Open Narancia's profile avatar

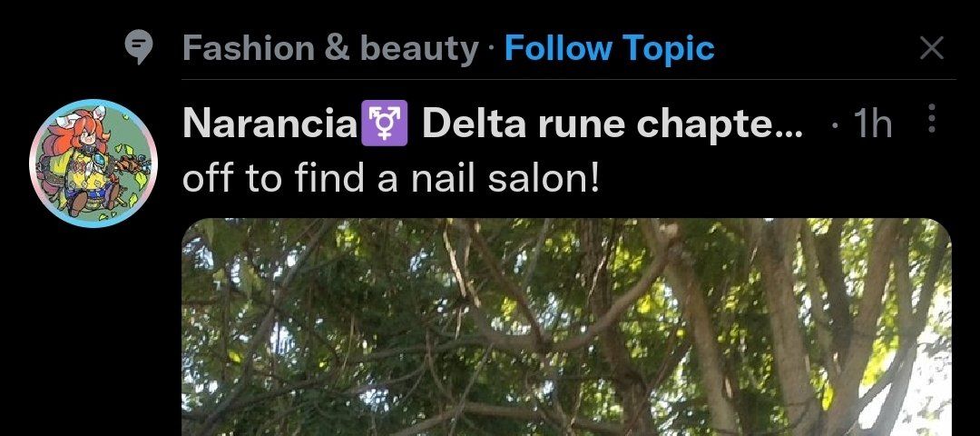[x=93, y=163]
